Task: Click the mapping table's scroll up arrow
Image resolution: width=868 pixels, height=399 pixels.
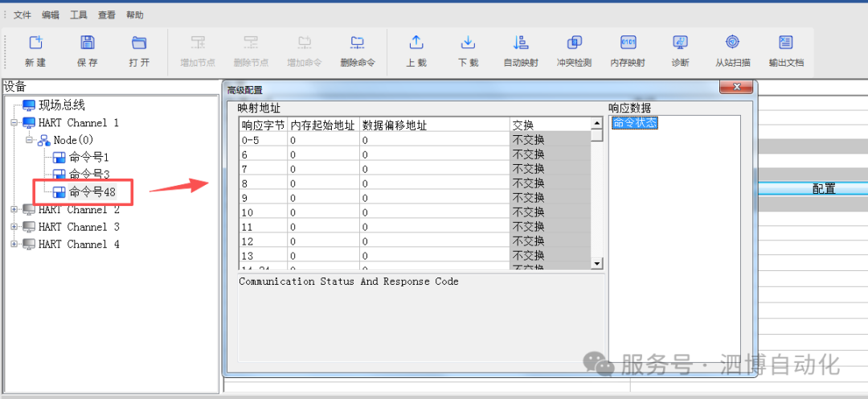Action: [596, 124]
